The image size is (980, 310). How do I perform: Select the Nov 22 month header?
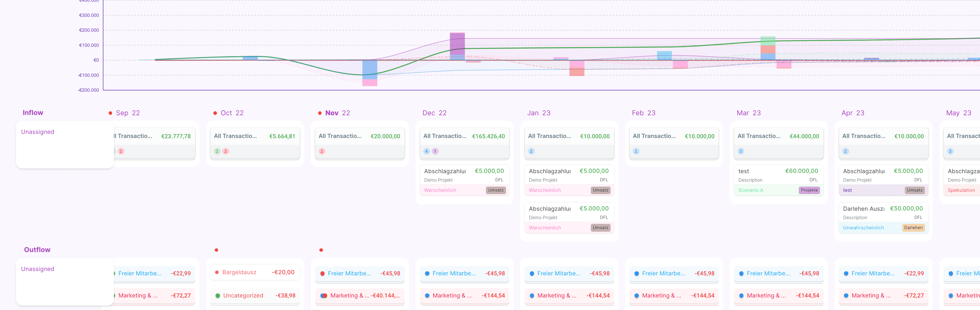pyautogui.click(x=337, y=113)
